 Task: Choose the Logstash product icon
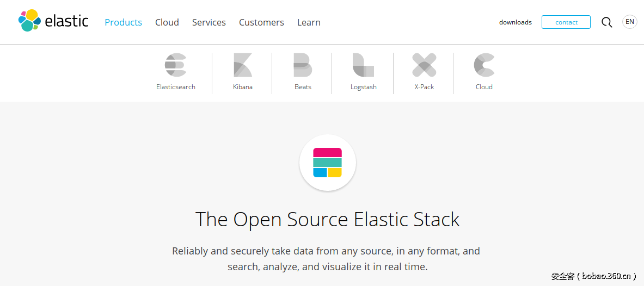tap(363, 65)
